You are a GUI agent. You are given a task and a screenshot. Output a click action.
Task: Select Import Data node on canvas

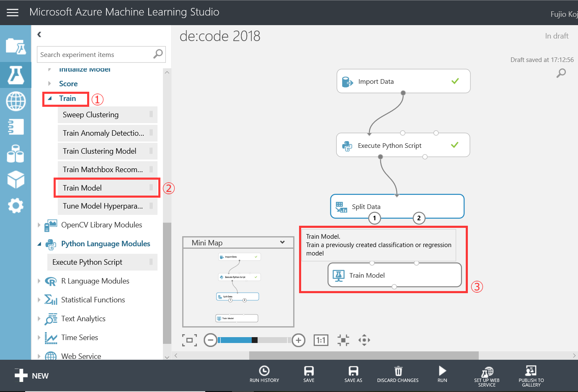coord(403,81)
